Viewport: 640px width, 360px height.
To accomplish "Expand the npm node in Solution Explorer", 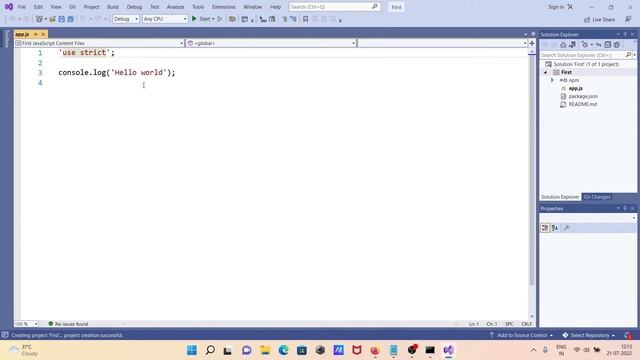I will click(552, 80).
